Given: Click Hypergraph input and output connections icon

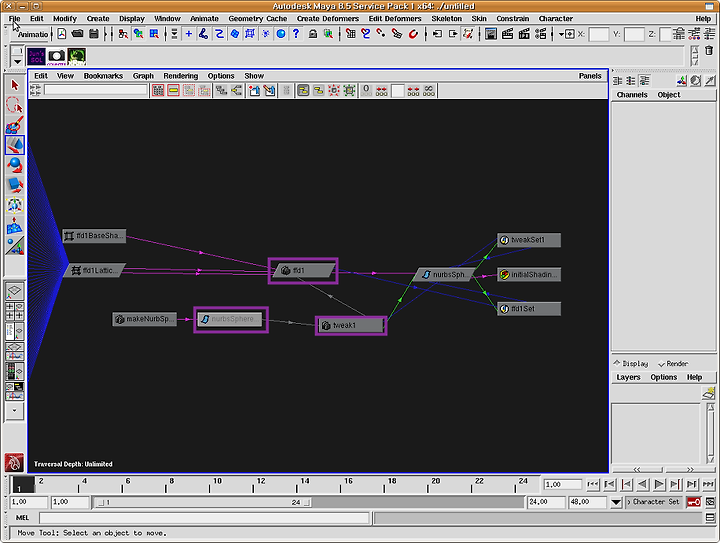Looking at the screenshot, I should click(236, 90).
